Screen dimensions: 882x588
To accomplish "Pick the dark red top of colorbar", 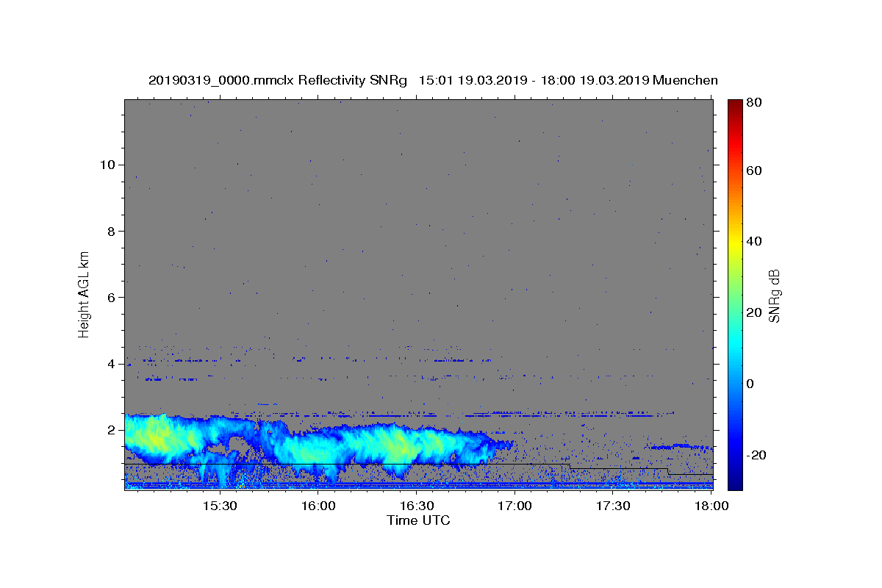I will pyautogui.click(x=735, y=104).
